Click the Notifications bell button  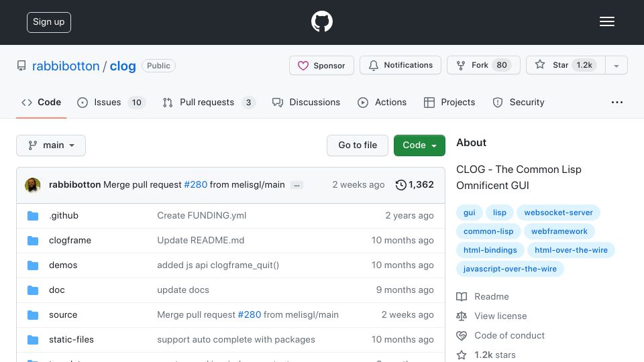[x=400, y=65]
